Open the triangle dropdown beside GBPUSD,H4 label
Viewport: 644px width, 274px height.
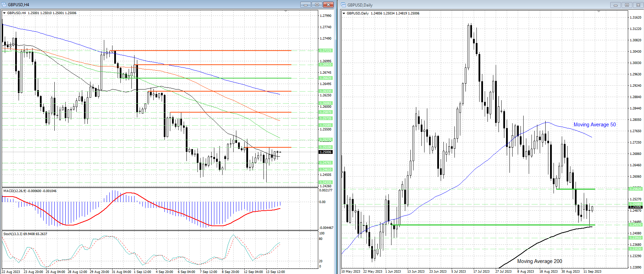tap(4, 13)
